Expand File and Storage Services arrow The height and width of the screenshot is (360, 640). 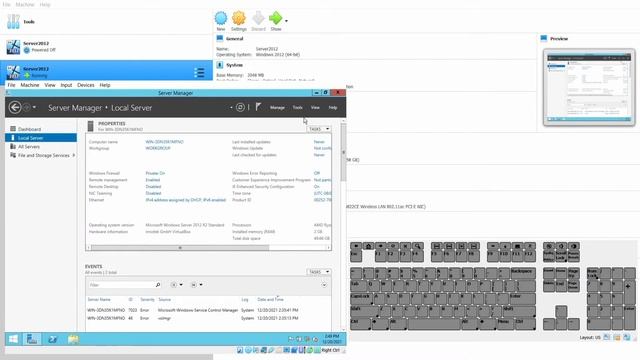[x=73, y=155]
